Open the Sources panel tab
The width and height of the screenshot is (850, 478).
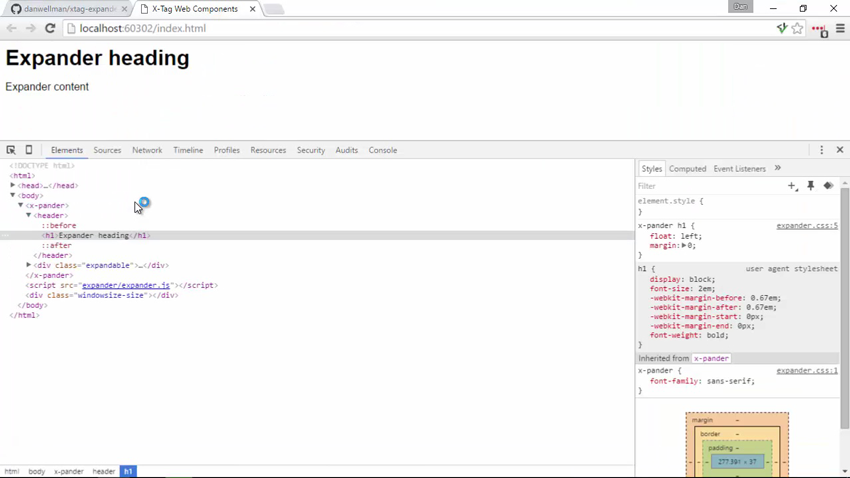pyautogui.click(x=107, y=150)
